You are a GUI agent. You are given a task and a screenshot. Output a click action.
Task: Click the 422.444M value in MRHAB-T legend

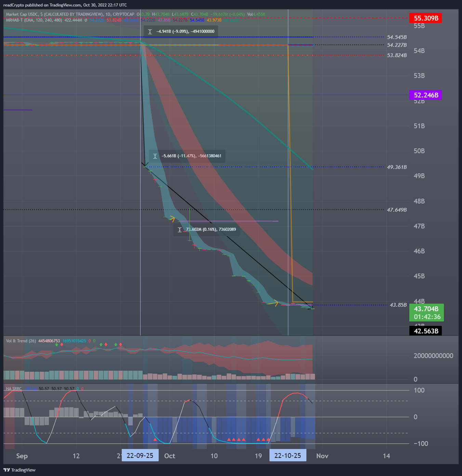(x=73, y=20)
